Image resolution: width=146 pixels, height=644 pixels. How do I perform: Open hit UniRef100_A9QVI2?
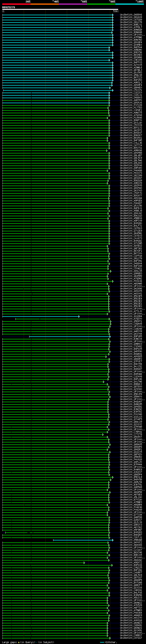click(x=131, y=563)
